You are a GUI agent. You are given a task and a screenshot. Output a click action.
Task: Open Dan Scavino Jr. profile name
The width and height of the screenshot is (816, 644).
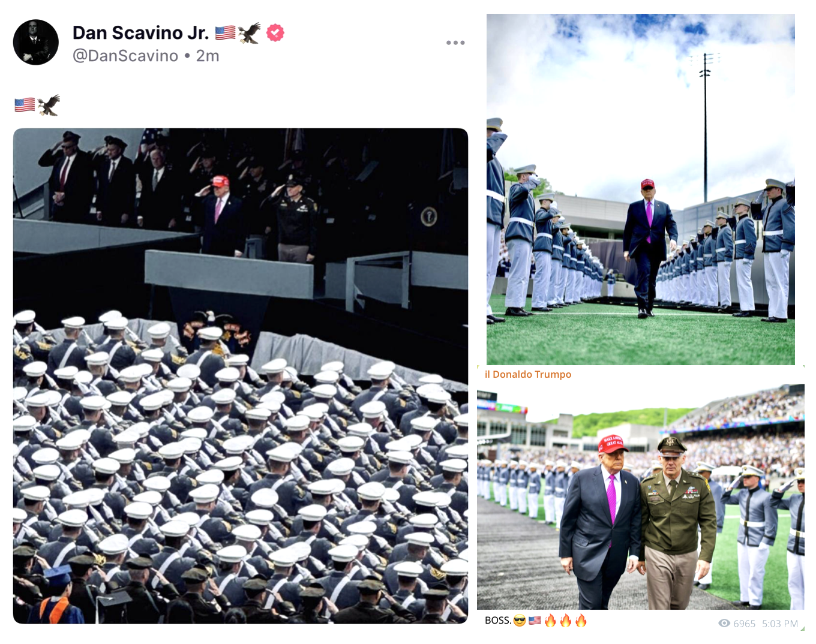[x=140, y=32]
